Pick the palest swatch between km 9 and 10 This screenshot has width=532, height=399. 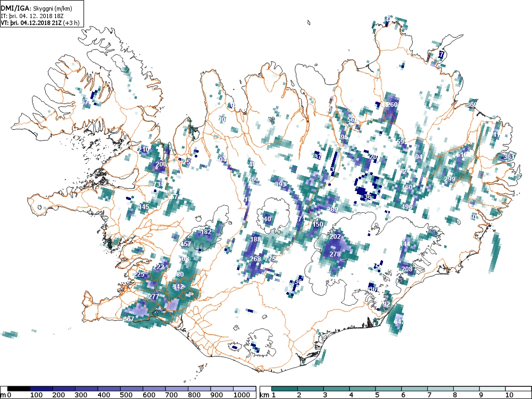[492, 389]
